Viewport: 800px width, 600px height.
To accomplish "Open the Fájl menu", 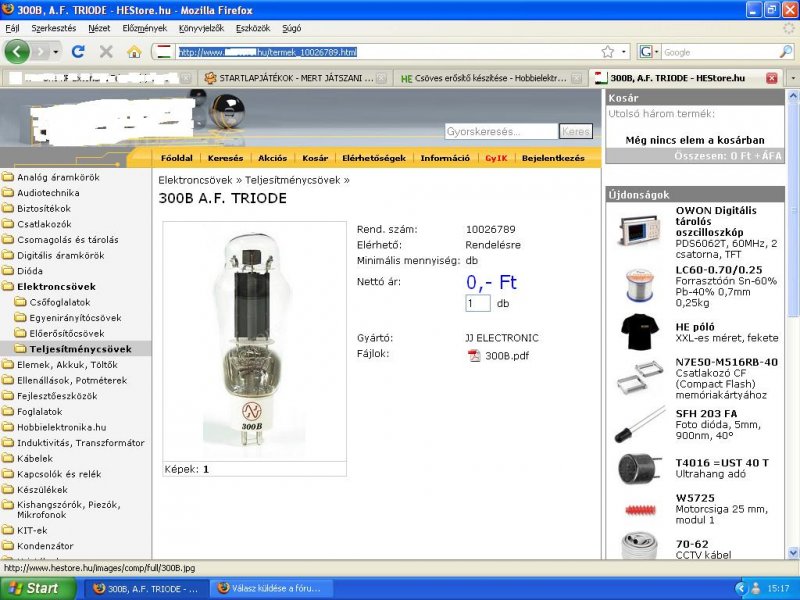I will tap(12, 28).
